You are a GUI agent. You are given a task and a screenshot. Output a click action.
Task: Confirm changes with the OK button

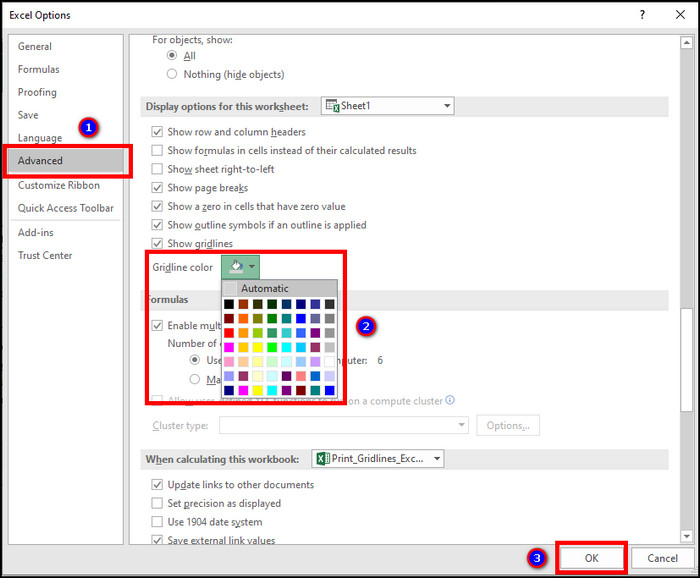click(592, 558)
